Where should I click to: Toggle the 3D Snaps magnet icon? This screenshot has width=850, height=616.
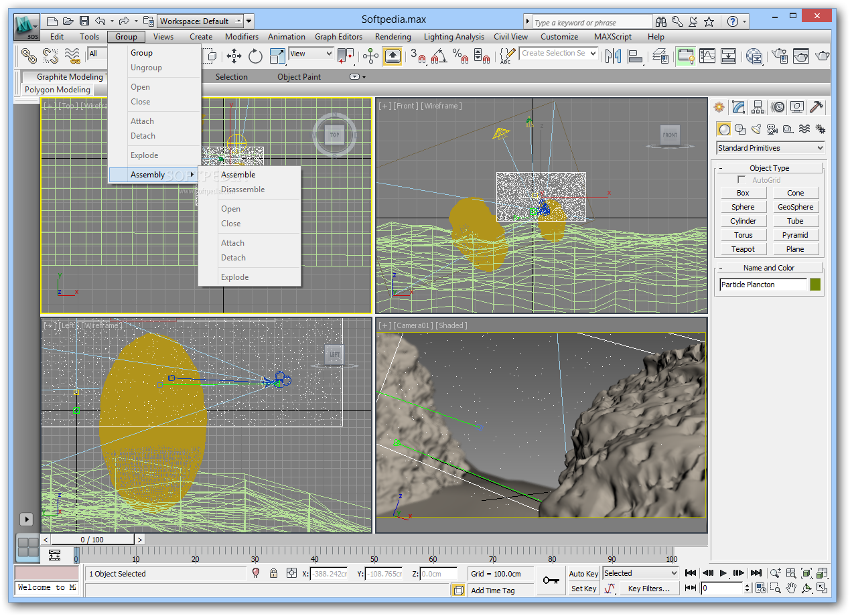[418, 56]
